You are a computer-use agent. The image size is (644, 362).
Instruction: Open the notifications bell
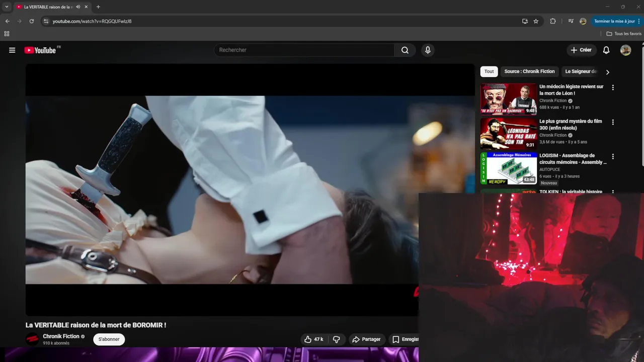(606, 50)
